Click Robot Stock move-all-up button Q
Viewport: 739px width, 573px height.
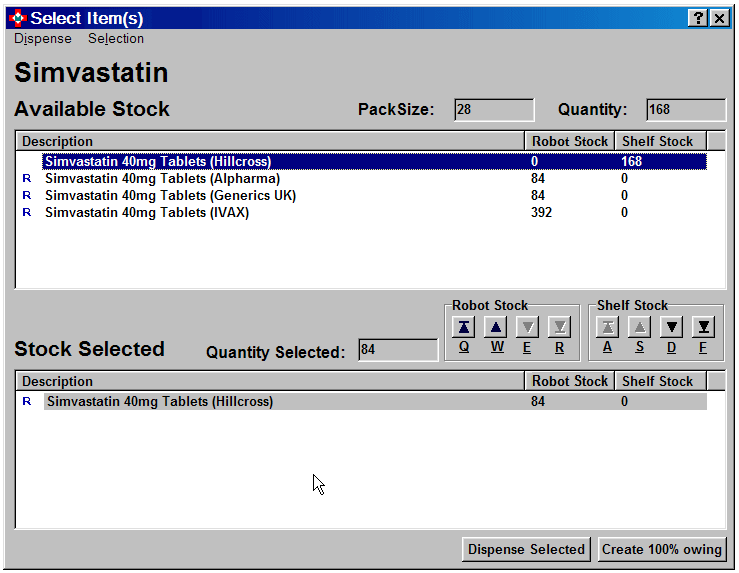pyautogui.click(x=464, y=327)
